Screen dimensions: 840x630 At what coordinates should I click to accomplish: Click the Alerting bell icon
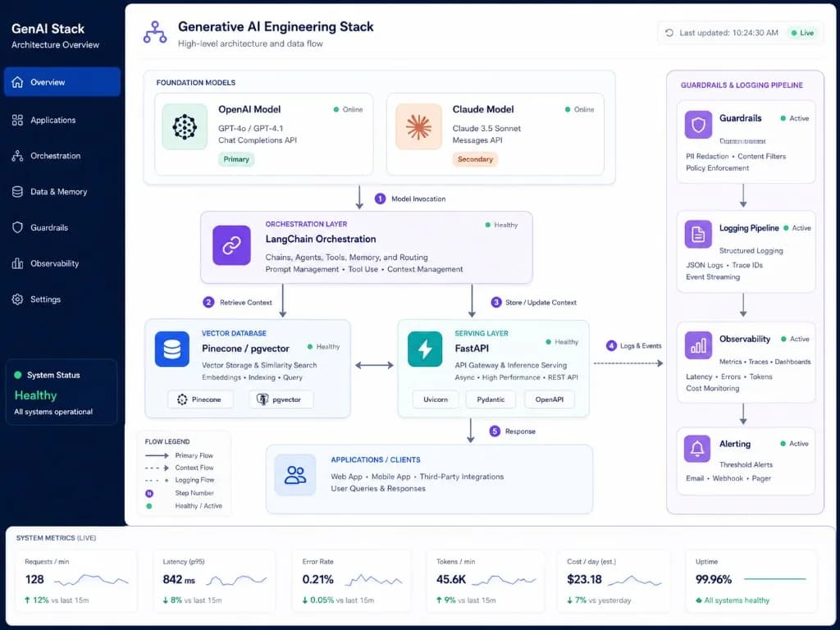697,449
